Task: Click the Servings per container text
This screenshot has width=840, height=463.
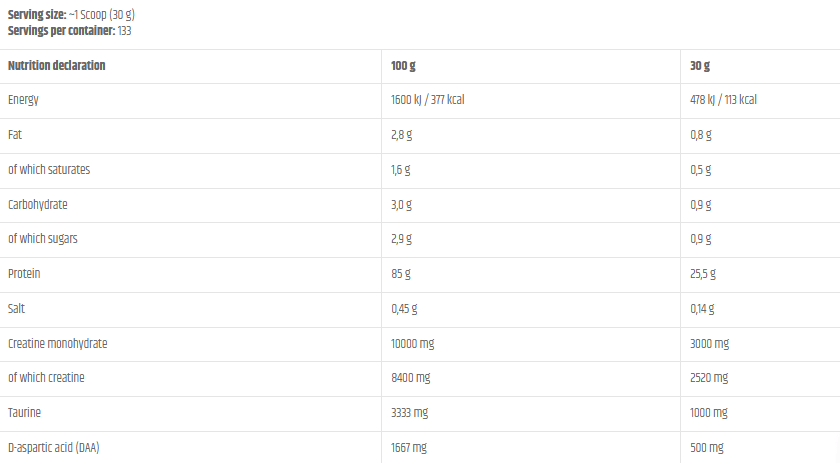Action: 70,30
